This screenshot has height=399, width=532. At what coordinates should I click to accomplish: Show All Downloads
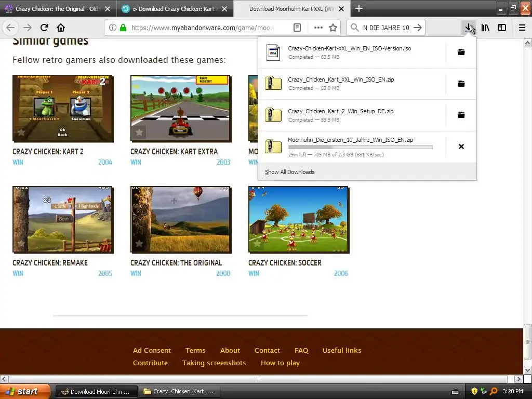290,172
